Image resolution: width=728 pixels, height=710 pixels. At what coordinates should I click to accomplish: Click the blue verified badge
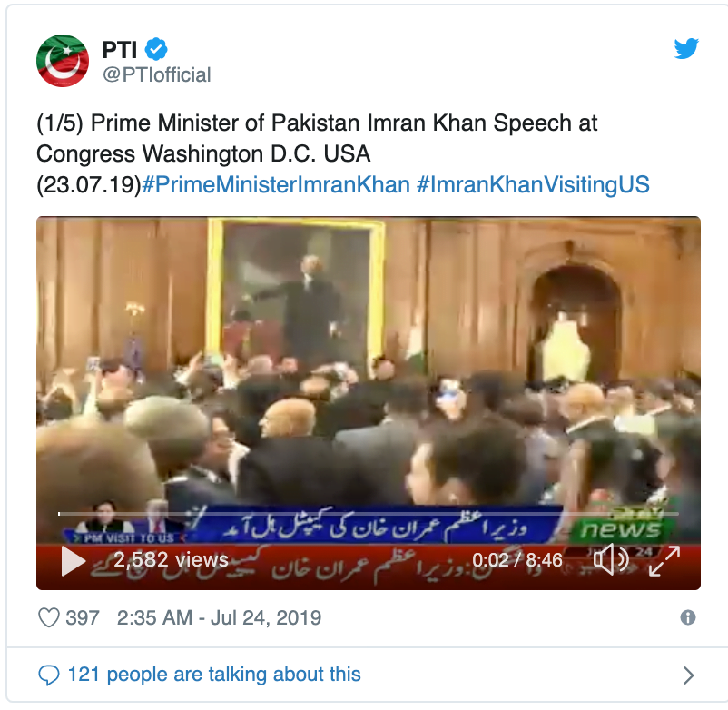(x=156, y=49)
